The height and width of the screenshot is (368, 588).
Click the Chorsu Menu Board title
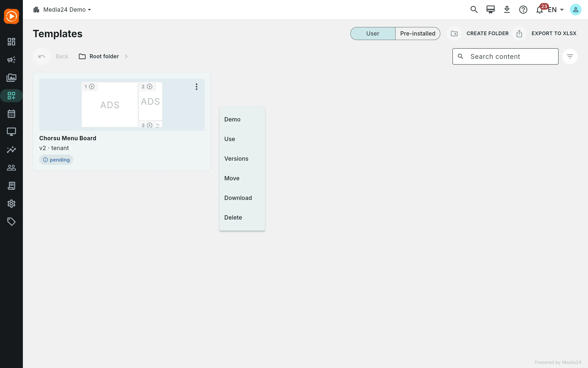pos(68,138)
